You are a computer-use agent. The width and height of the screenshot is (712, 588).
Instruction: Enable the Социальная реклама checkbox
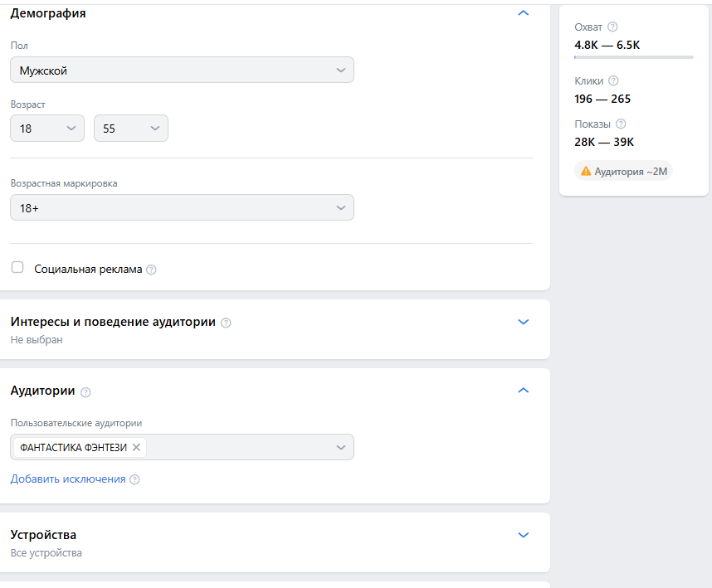[x=17, y=268]
